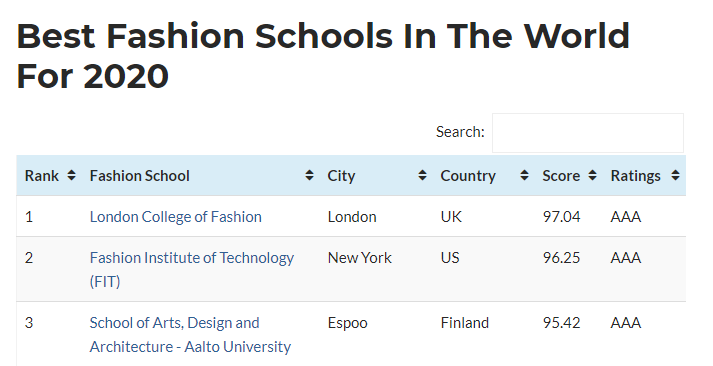
Task: Click the Best Fashion Schools page heading
Action: pyautogui.click(x=323, y=55)
